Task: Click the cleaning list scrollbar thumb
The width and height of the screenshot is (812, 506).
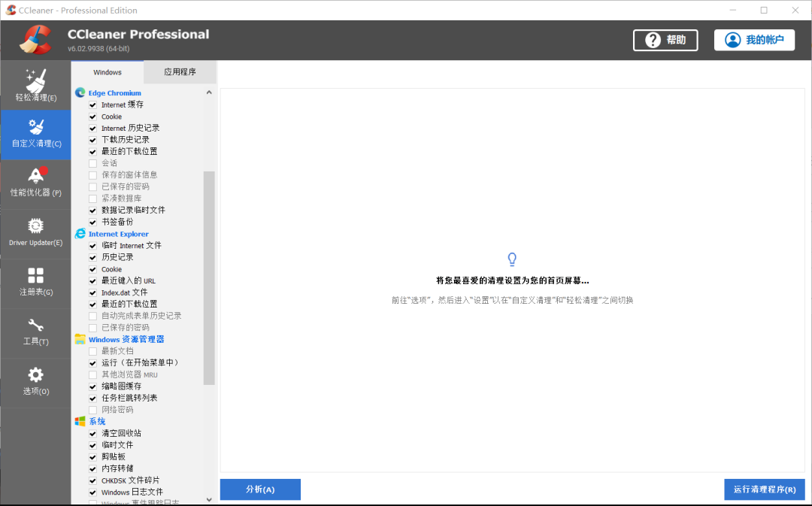Action: (209, 278)
